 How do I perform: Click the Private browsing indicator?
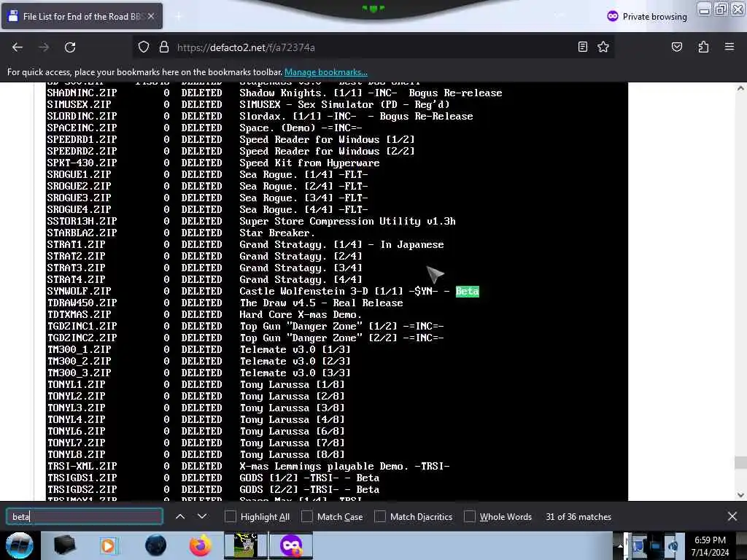point(648,17)
